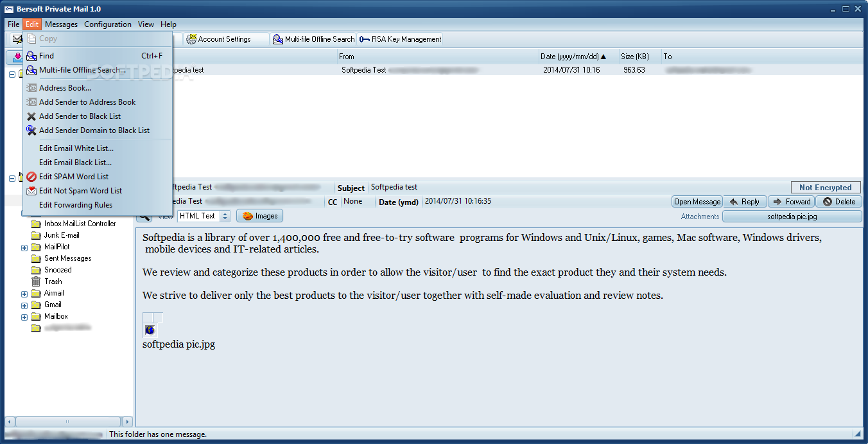The height and width of the screenshot is (444, 868).
Task: Close the open Edit menu header
Action: point(32,24)
